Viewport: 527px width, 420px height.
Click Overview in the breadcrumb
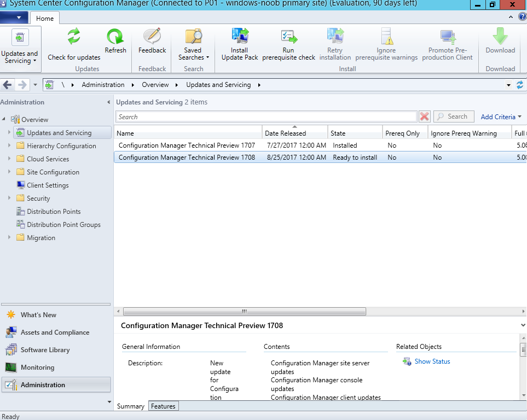tap(155, 85)
